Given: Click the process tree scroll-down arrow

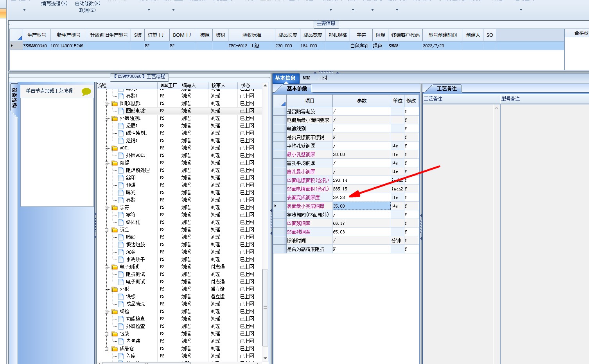Looking at the screenshot, I should click(265, 358).
